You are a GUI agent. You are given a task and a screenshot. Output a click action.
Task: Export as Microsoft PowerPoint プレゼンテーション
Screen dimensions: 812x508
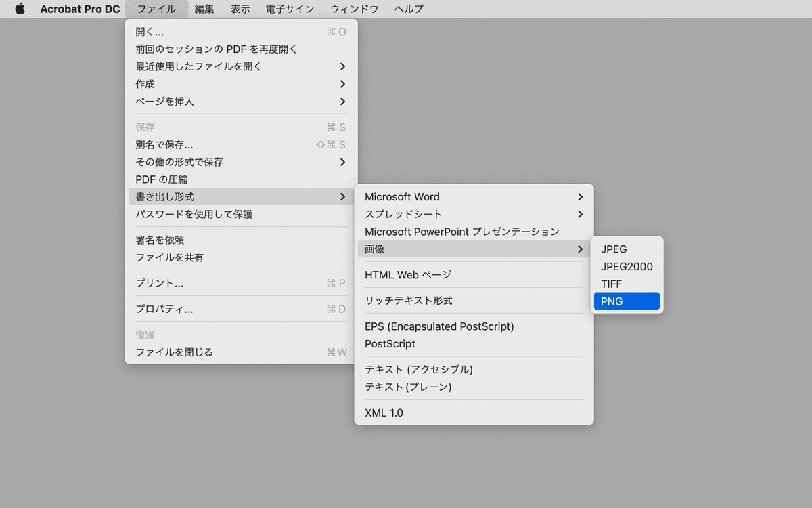pos(474,232)
